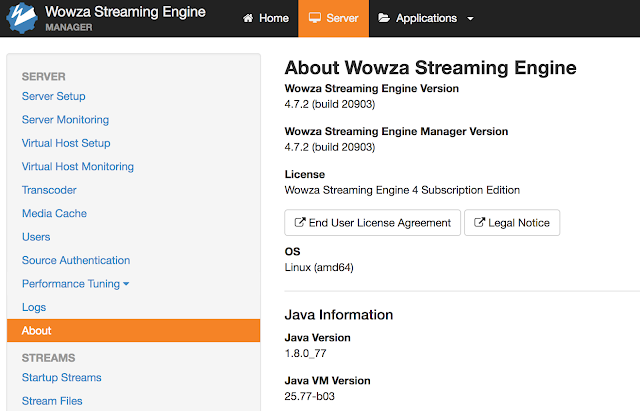This screenshot has width=640, height=411.
Task: Open Stream Files
Action: click(x=52, y=401)
